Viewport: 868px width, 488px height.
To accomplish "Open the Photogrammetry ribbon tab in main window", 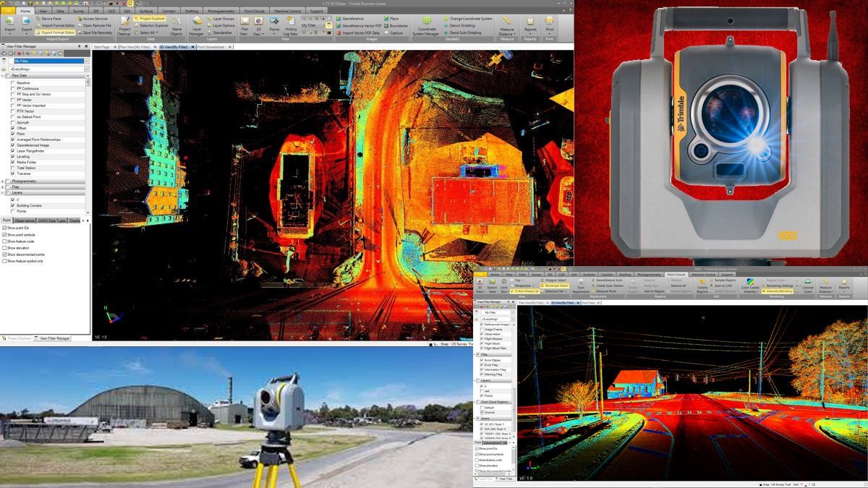I will pyautogui.click(x=221, y=11).
